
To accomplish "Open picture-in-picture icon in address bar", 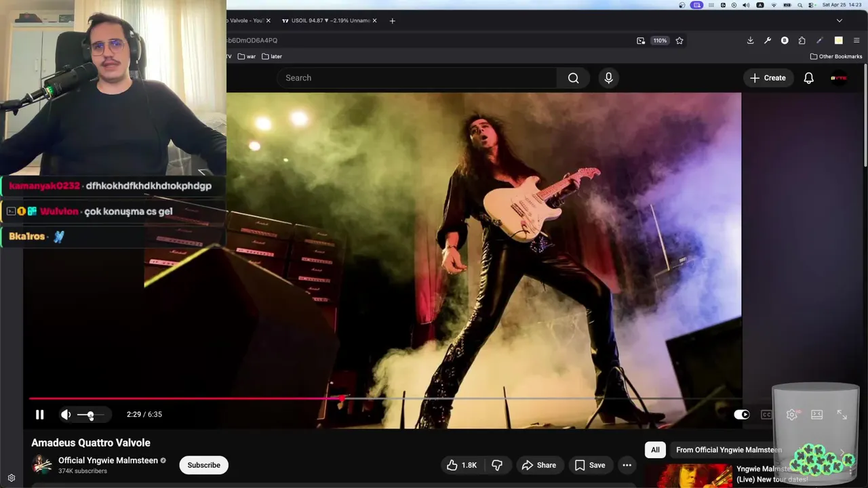I will point(641,41).
